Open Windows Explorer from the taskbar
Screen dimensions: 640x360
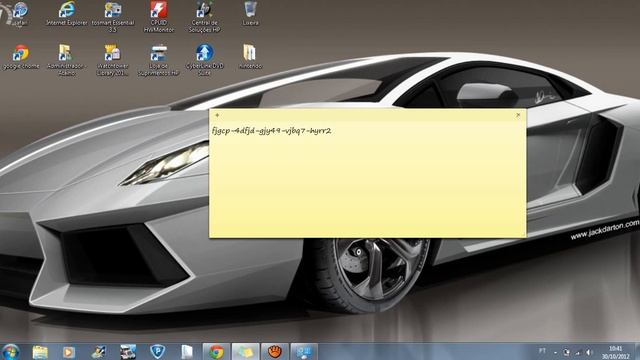(40, 352)
